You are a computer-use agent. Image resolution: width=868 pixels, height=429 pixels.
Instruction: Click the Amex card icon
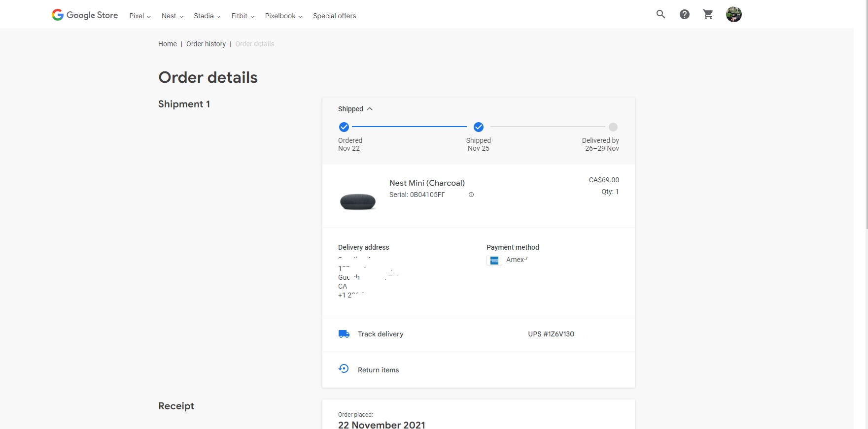[494, 261]
